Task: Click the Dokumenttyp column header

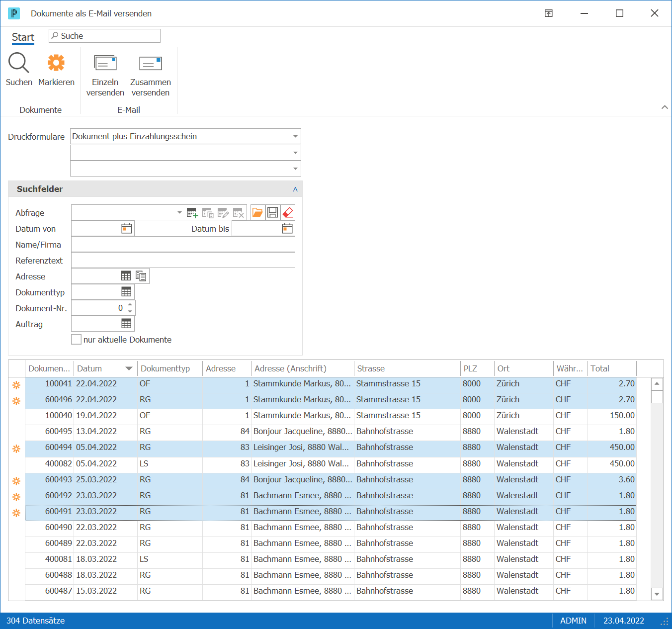Action: click(x=170, y=368)
